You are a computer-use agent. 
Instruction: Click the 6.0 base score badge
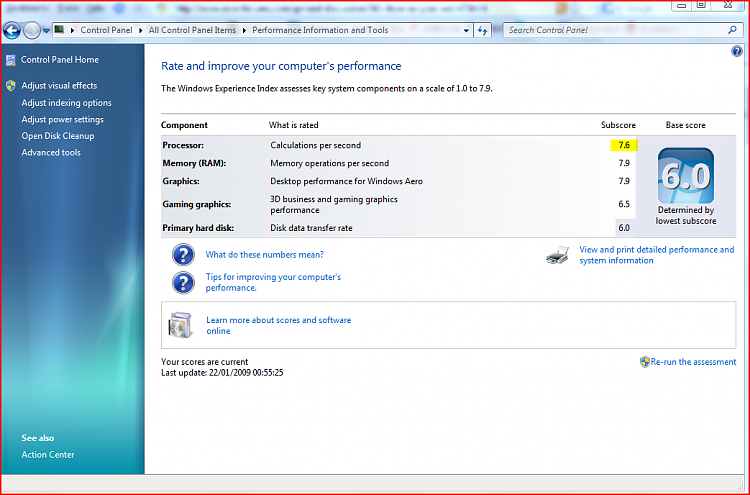[x=686, y=176]
